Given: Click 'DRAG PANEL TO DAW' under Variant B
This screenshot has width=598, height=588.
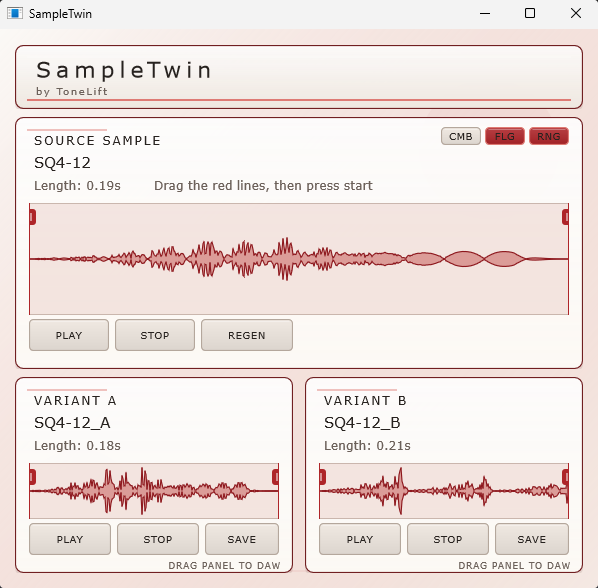Looking at the screenshot, I should point(514,566).
